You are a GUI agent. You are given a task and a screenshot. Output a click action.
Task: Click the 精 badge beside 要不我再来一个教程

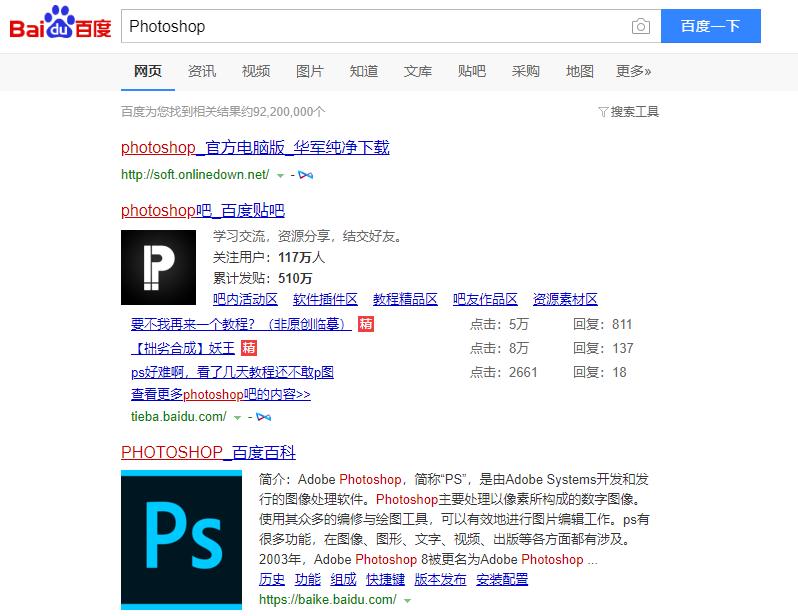coord(366,324)
